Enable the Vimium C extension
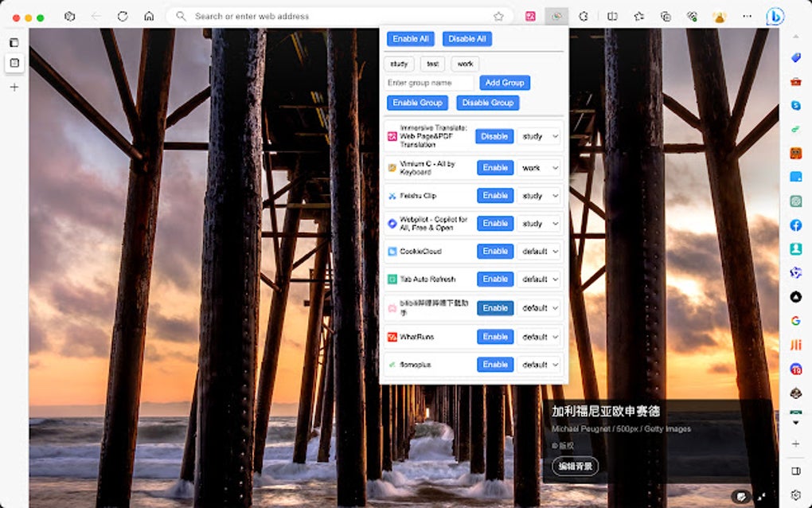This screenshot has width=812, height=508. tap(494, 167)
